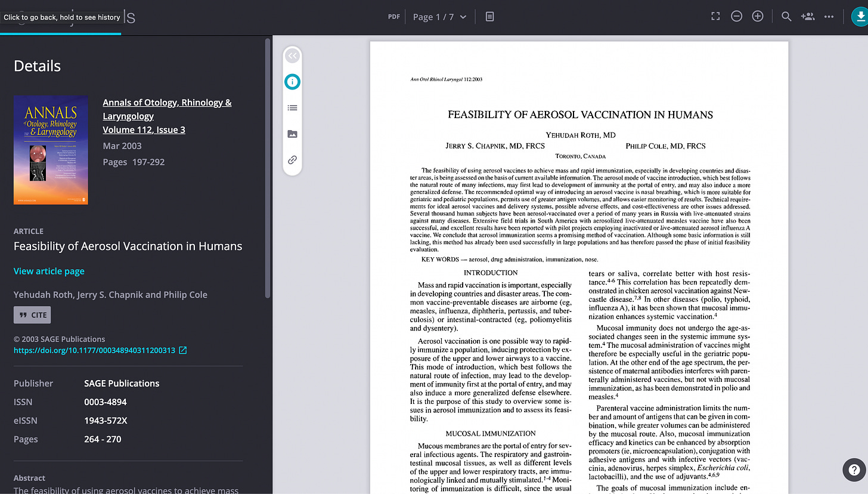Click the Mar 2003 date text
This screenshot has width=868, height=494.
122,146
